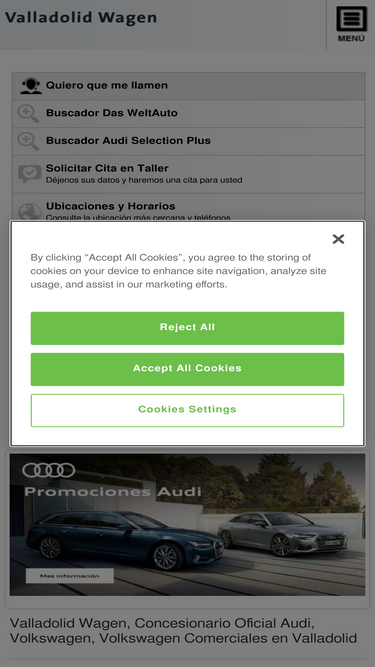375x667 pixels.
Task: Open the Promociones Audi banner image
Action: click(x=188, y=524)
